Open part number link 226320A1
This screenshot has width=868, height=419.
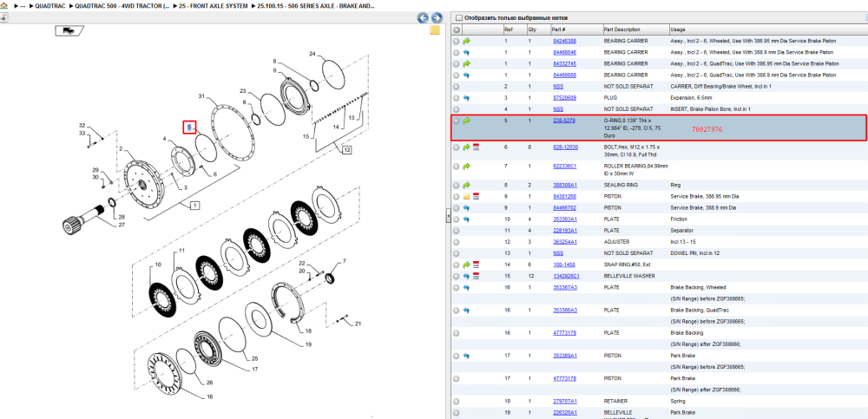click(x=565, y=413)
